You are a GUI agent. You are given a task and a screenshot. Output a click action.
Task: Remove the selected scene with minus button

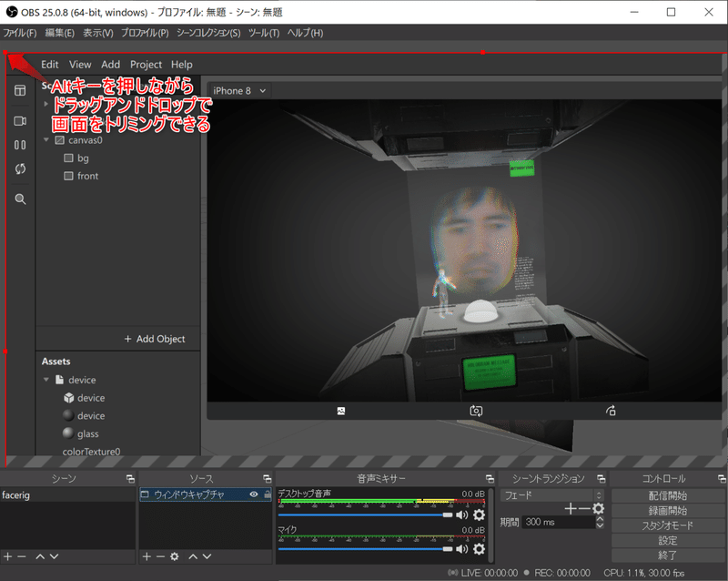22,556
